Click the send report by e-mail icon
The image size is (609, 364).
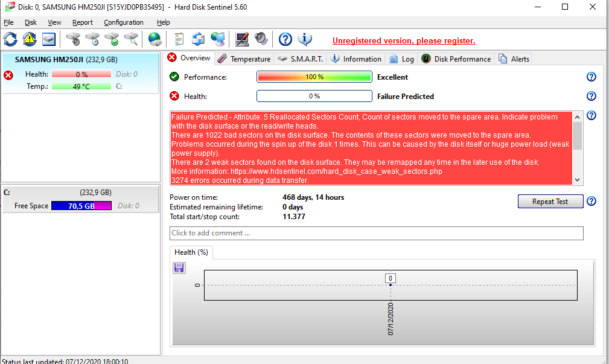coord(198,39)
